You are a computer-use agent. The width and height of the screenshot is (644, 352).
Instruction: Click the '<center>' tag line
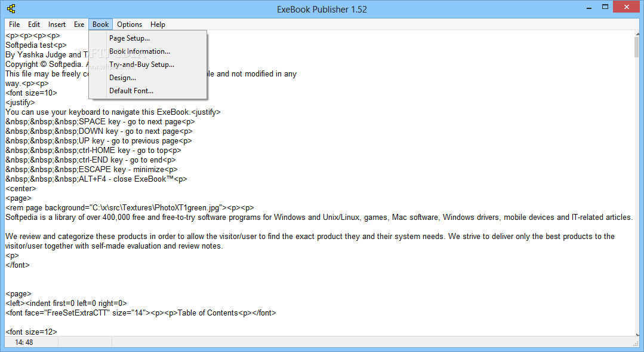21,188
